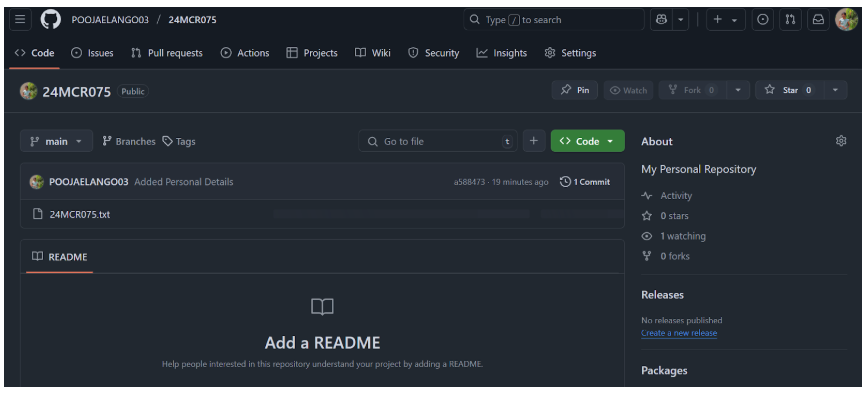Open pull requests icon in top bar
Viewport: 868px width, 394px height.
[790, 19]
